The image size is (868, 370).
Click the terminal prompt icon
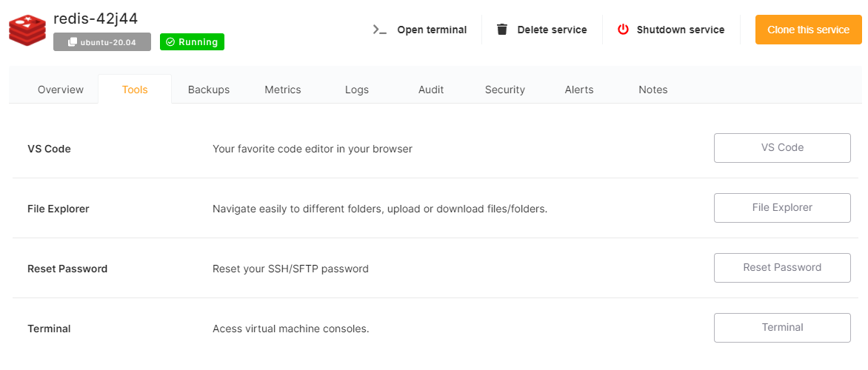[380, 30]
